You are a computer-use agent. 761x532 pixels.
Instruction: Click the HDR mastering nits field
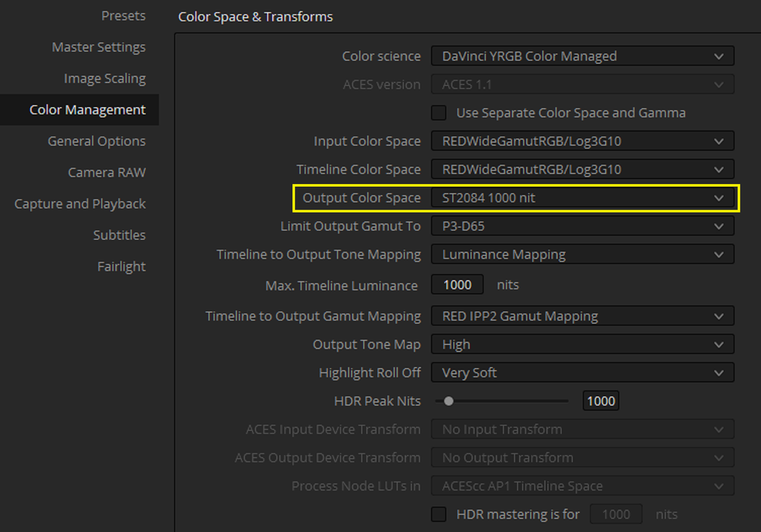(616, 514)
